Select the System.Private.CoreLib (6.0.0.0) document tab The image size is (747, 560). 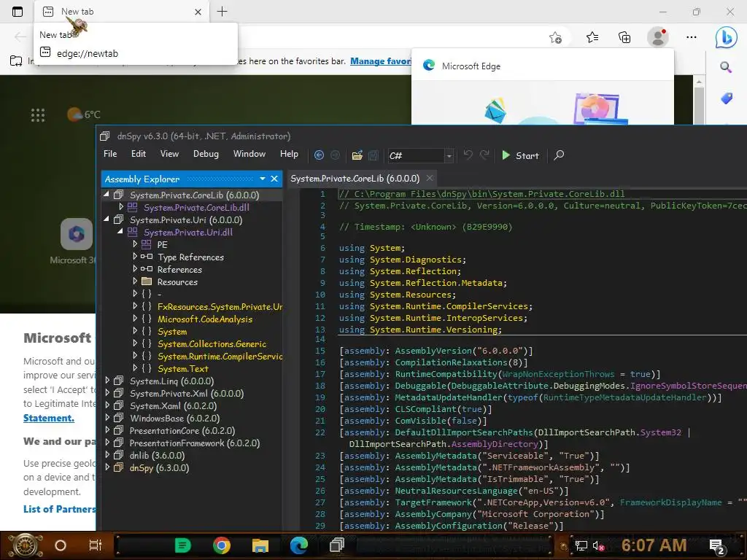point(355,179)
